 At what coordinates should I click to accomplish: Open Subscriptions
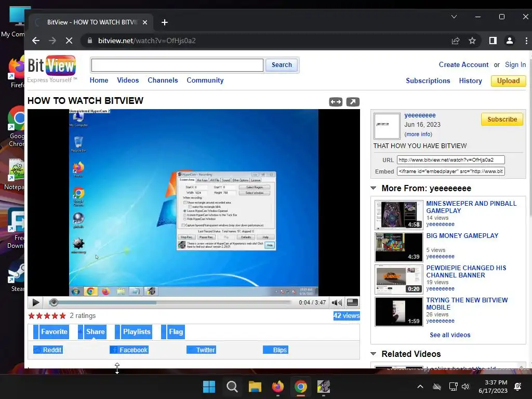click(x=428, y=81)
